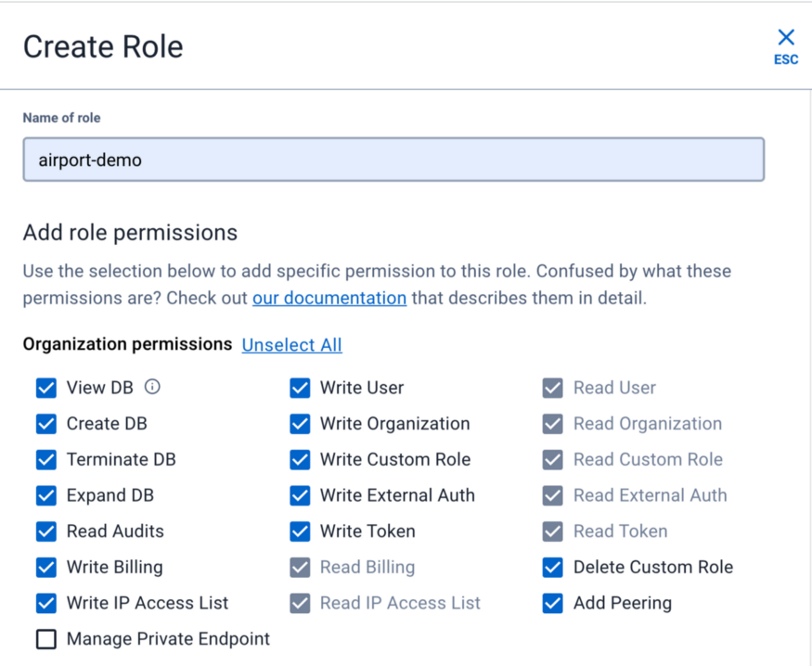Uncheck the Write User checkbox
This screenshot has height=666, width=812.
pyautogui.click(x=300, y=388)
